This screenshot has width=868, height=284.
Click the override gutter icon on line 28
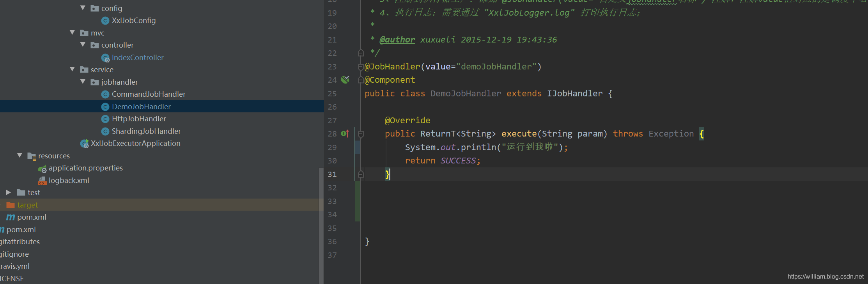(x=345, y=133)
